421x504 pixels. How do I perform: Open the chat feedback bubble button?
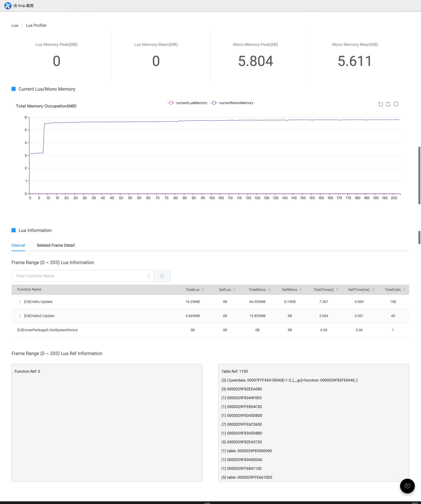coord(407,486)
